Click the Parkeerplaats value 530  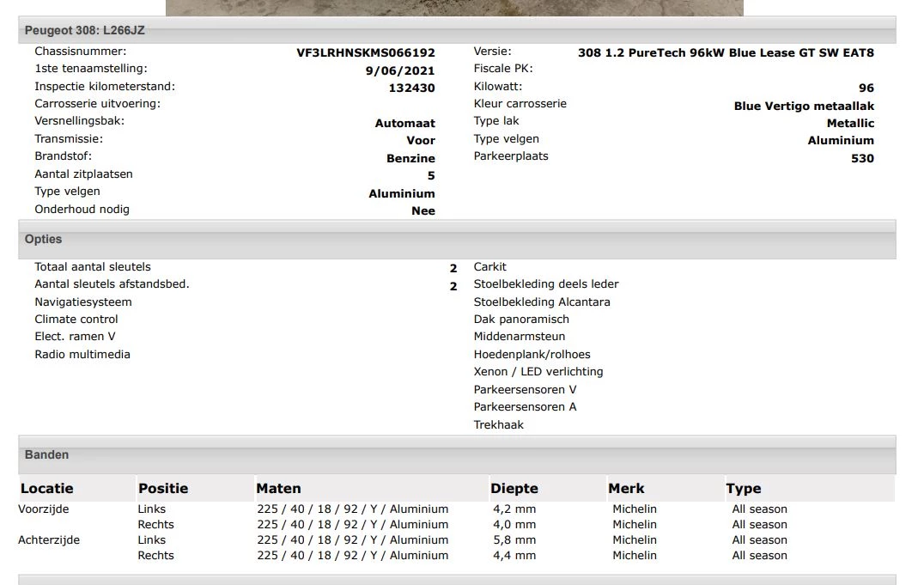click(862, 158)
